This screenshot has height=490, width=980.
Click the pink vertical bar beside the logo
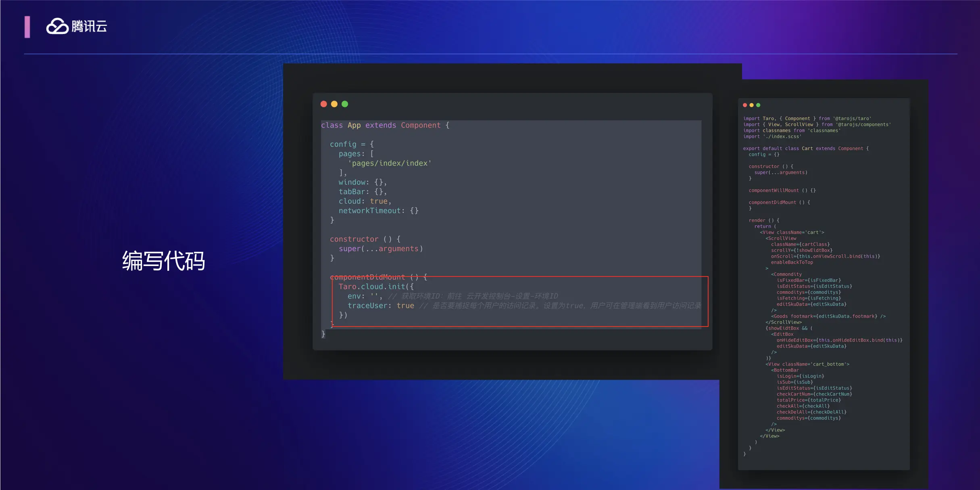pyautogui.click(x=27, y=27)
